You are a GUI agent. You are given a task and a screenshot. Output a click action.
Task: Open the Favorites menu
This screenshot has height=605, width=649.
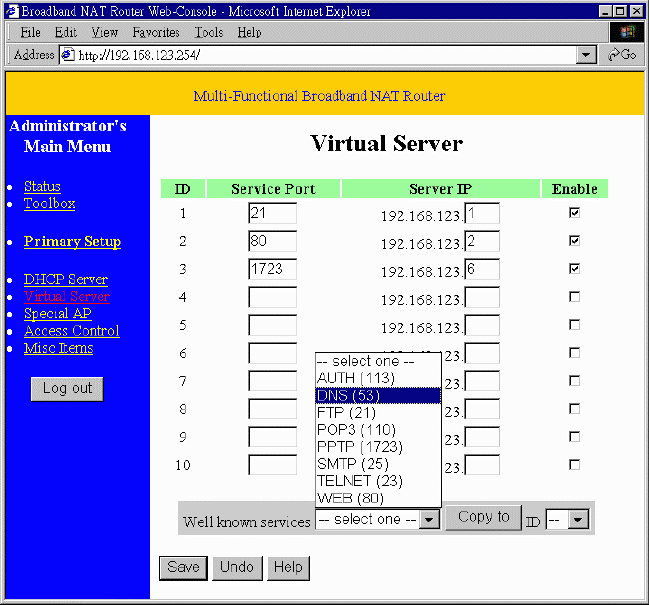(155, 33)
